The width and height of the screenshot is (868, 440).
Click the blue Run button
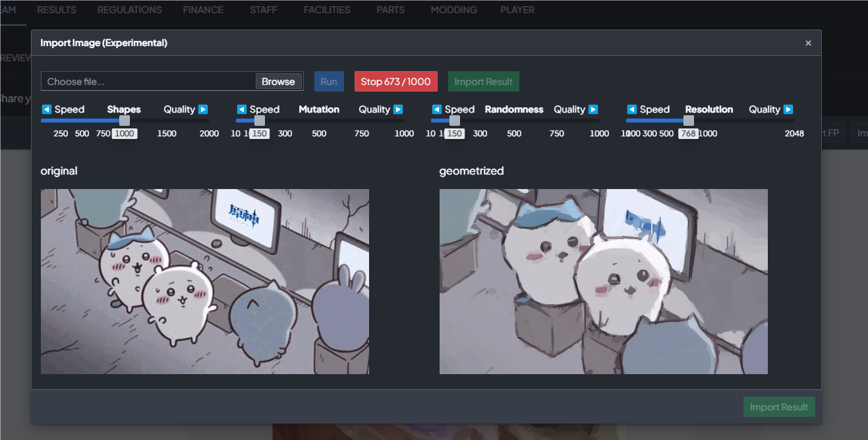(x=329, y=82)
